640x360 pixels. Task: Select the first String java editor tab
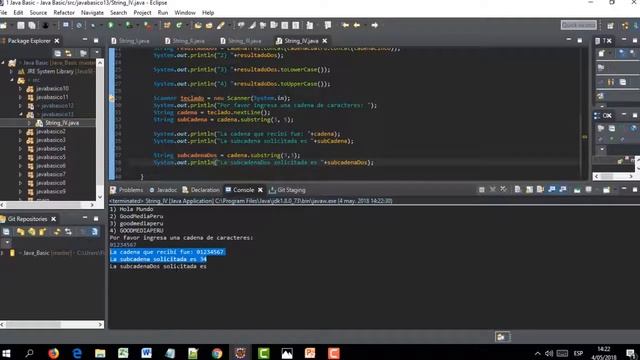130,41
